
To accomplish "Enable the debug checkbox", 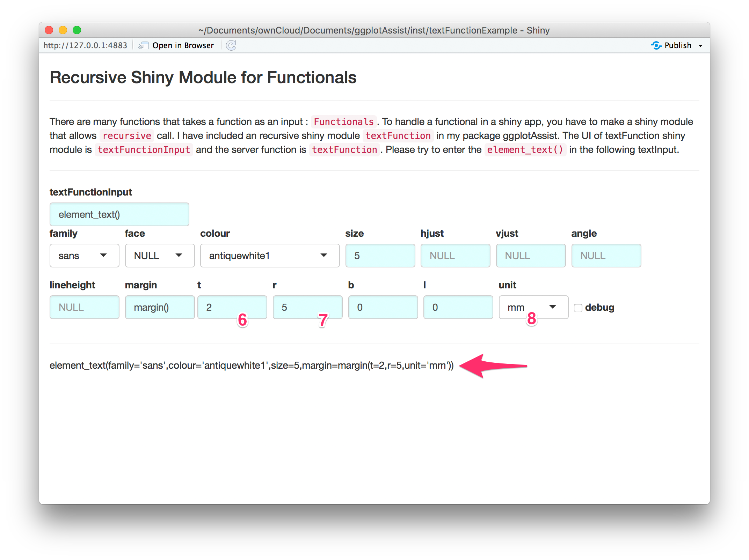I will (x=578, y=308).
